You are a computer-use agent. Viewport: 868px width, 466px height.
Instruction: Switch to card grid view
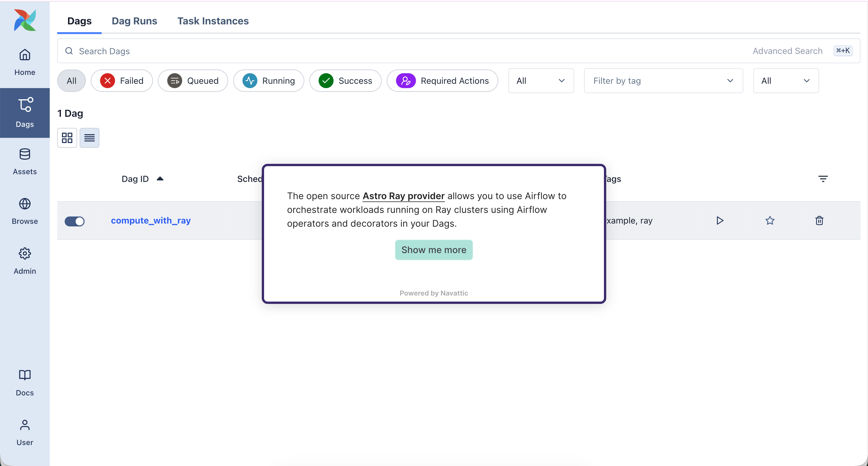point(67,137)
